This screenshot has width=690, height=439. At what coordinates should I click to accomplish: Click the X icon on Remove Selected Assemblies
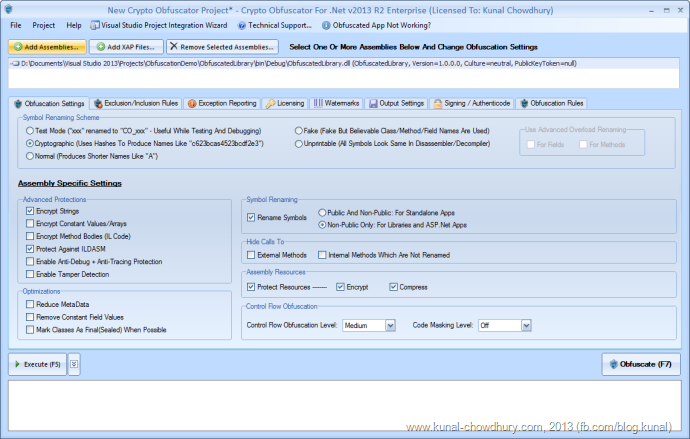point(174,46)
